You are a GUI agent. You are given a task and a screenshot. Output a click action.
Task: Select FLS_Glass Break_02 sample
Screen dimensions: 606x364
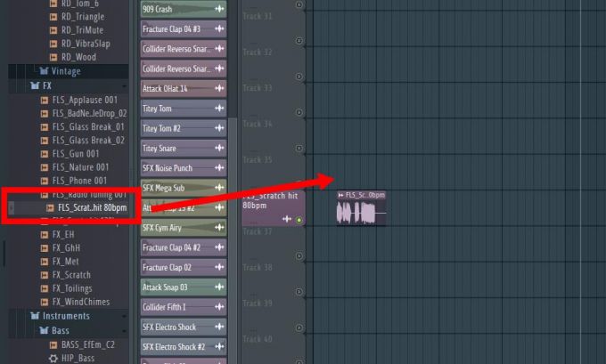point(88,141)
